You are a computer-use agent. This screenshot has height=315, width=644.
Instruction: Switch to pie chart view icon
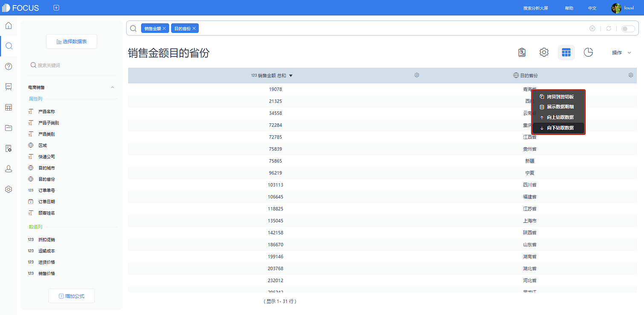[x=589, y=52]
